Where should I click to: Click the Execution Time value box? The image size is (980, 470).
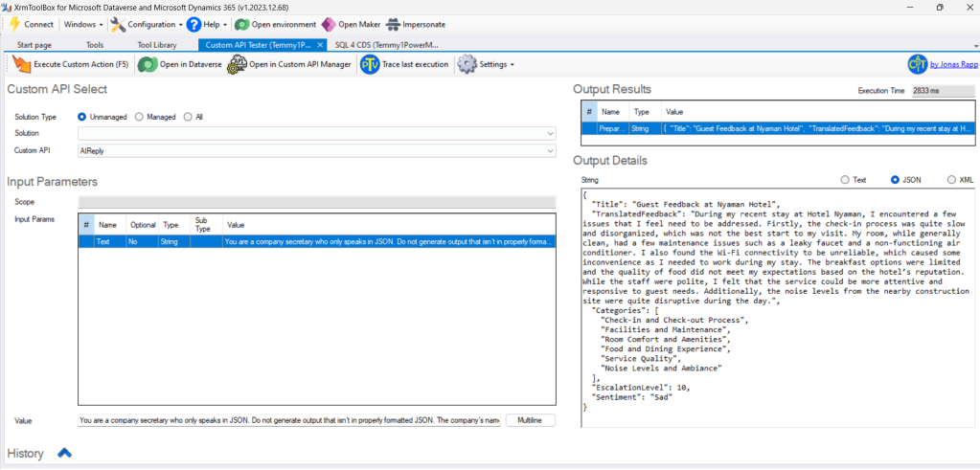tap(943, 91)
